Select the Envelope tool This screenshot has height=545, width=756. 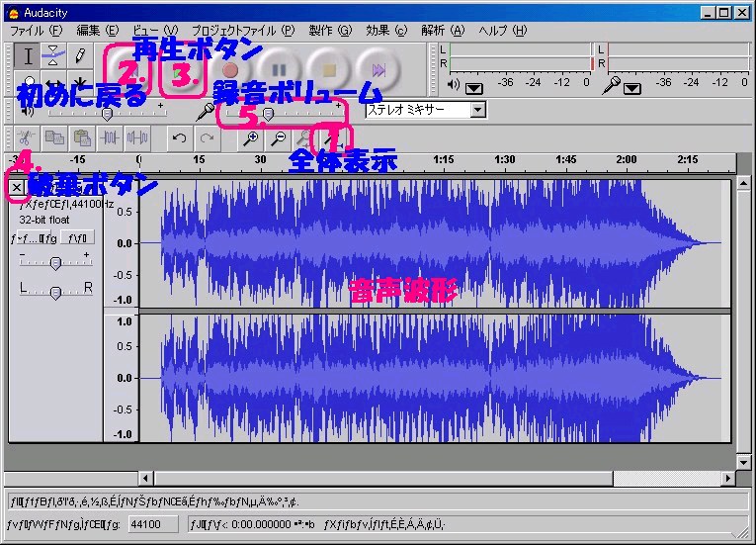(53, 56)
